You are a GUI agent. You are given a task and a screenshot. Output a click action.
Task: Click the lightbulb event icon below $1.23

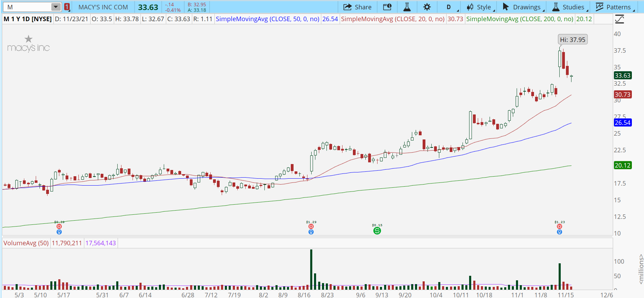[x=559, y=232]
